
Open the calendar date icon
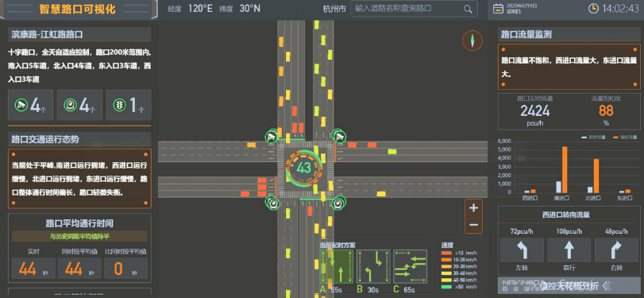pyautogui.click(x=498, y=9)
